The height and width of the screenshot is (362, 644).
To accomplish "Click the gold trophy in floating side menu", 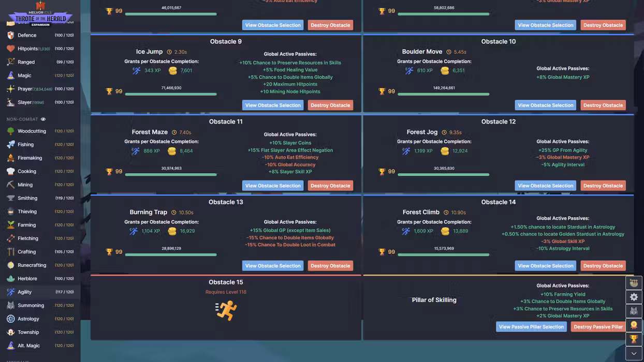I will click(634, 339).
